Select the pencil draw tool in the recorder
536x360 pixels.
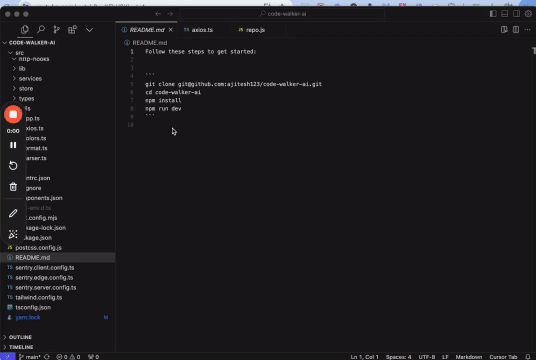click(x=13, y=213)
